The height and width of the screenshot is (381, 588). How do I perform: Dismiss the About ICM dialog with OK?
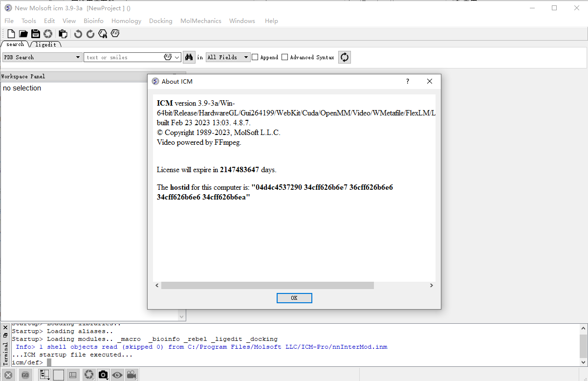click(294, 298)
